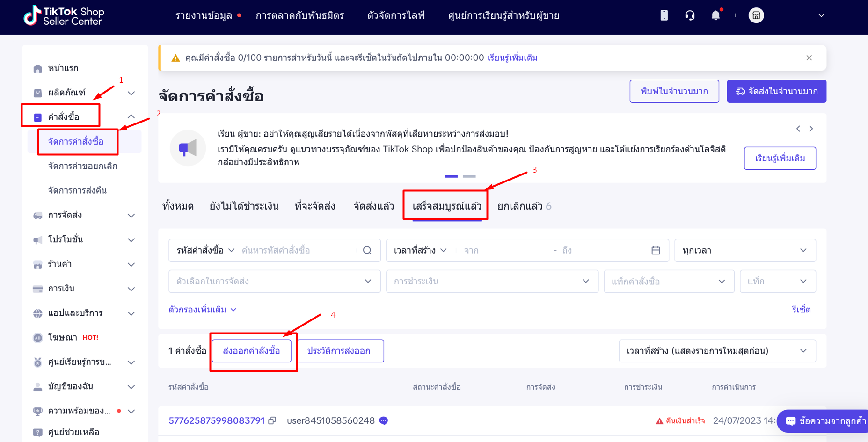
Task: Go to next announcement with right arrow
Action: tap(811, 129)
